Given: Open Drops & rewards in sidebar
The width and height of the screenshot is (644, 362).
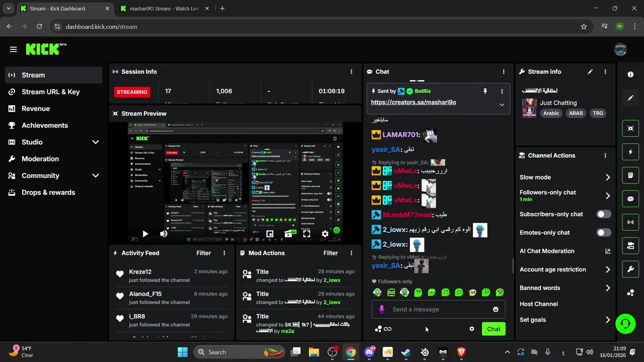Looking at the screenshot, I should [54, 193].
